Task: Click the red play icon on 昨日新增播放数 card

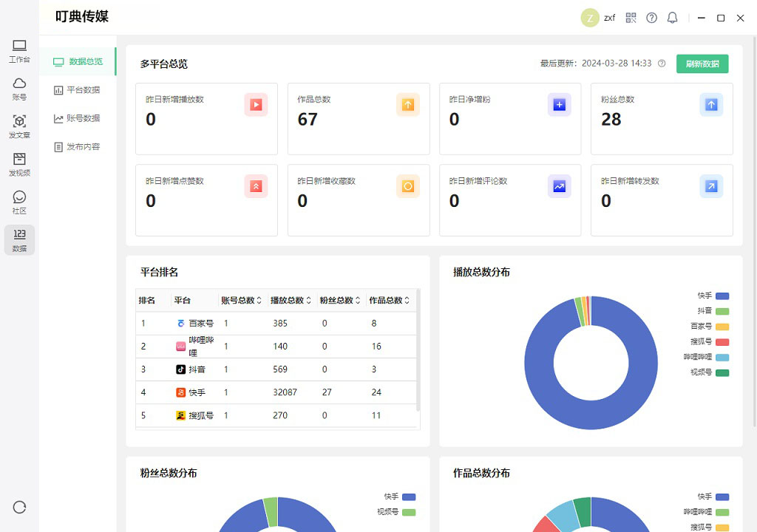Action: (x=256, y=105)
